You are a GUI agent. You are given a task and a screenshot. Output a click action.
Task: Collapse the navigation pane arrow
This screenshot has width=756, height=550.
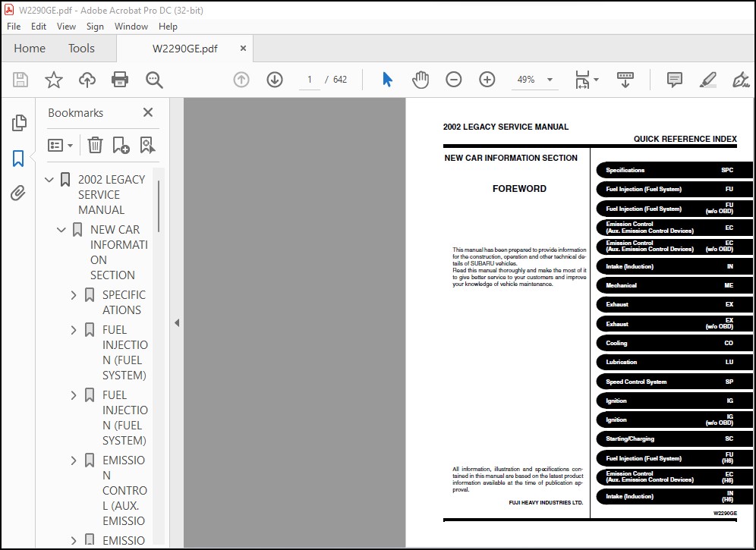(177, 322)
